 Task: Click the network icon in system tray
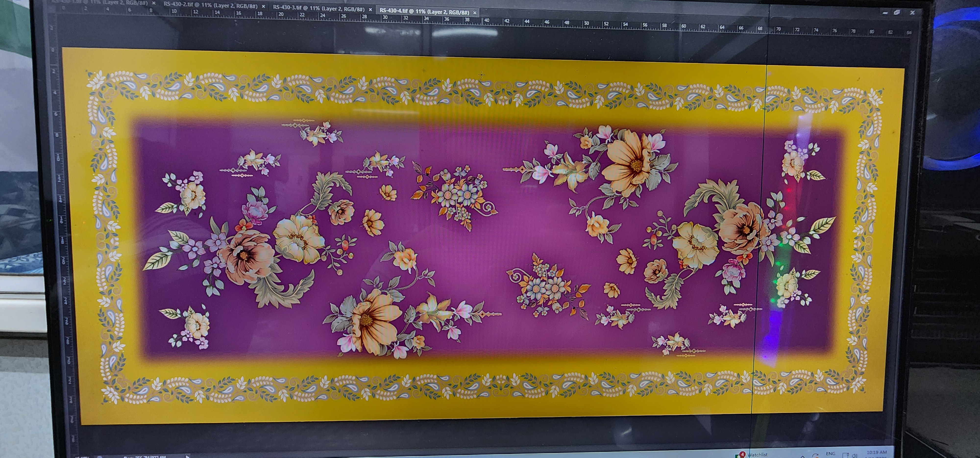coord(845,455)
